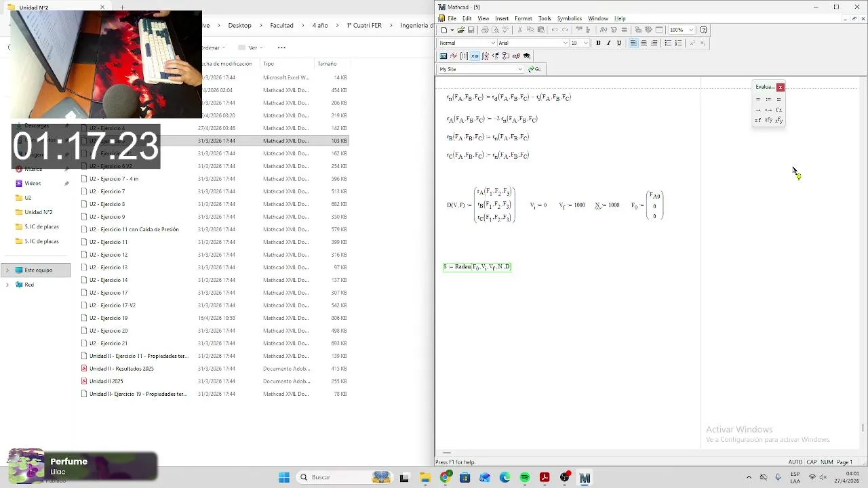868x488 pixels.
Task: Open the My Site resources dropdown
Action: pos(521,69)
